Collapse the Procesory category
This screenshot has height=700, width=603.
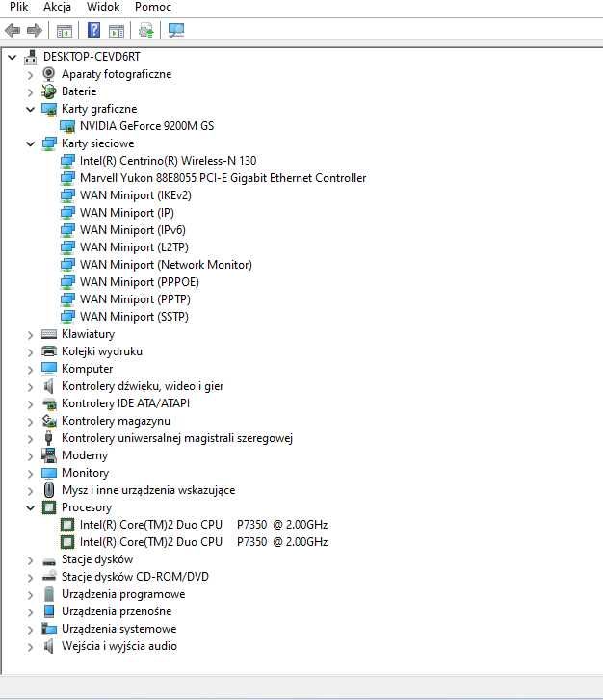pyautogui.click(x=30, y=507)
